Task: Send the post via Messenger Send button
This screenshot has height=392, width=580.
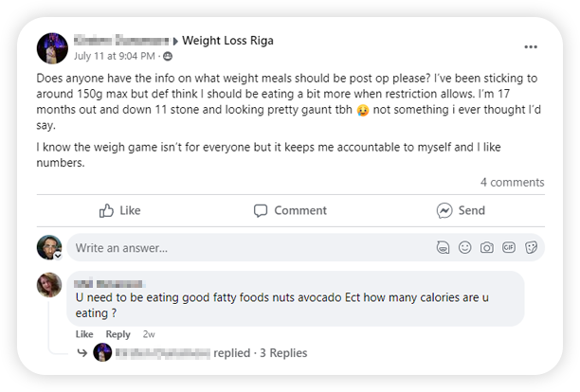Action: point(461,210)
